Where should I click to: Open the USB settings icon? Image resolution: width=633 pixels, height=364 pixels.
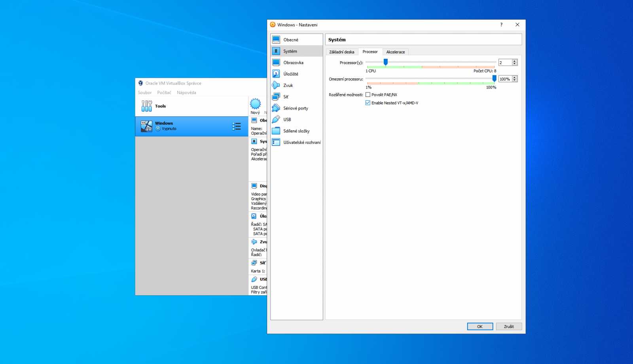pos(276,119)
